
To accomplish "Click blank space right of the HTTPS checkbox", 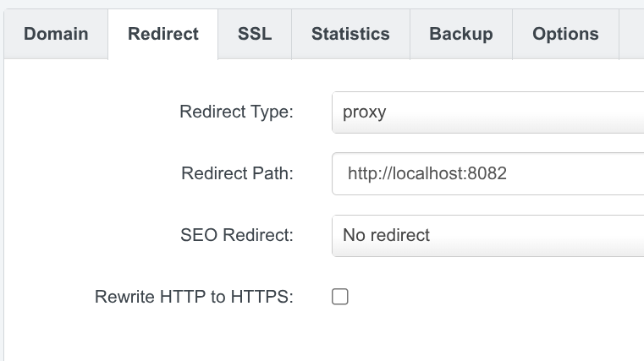I will click(491, 297).
